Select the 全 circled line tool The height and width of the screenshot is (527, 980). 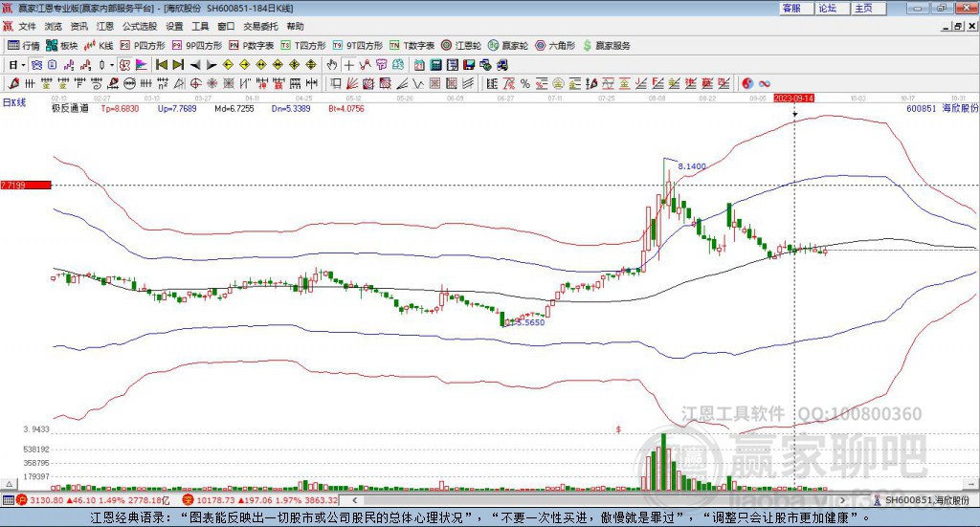(558, 83)
